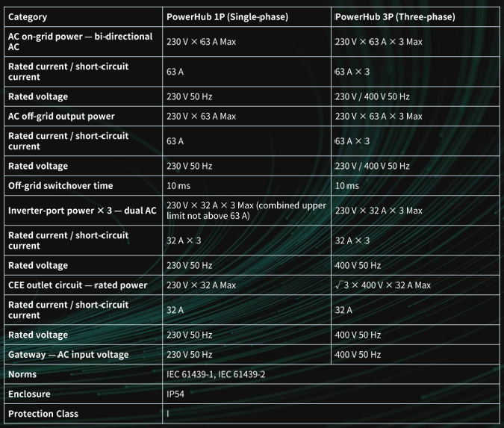Select the single-phase 32 A × 3 cell
Screen dimensions: 504x428
(x=246, y=241)
